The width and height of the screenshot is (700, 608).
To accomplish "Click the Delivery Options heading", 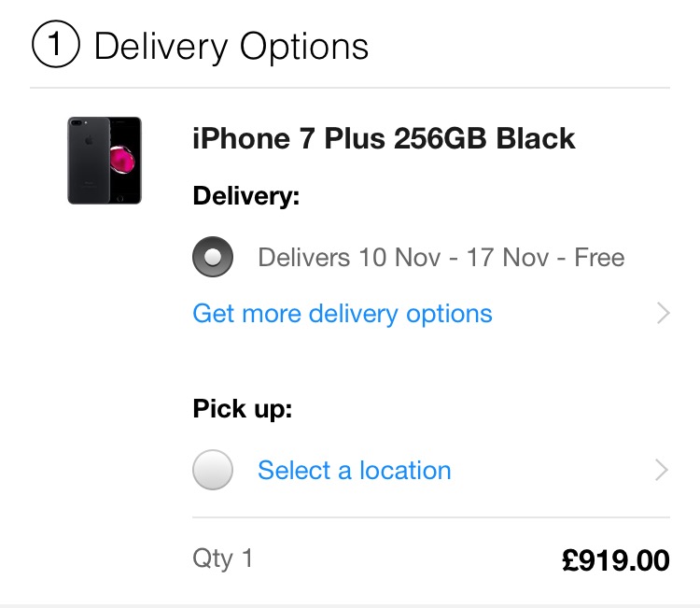I will 231,47.
